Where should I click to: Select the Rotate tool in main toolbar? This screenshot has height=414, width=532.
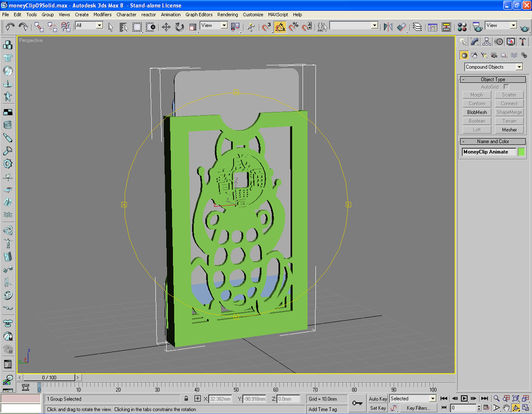click(x=179, y=27)
